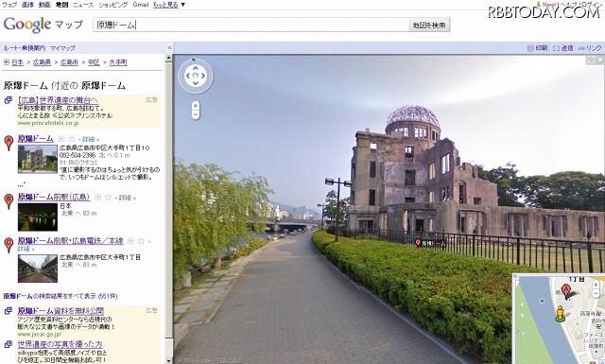Screen dimensions: 605x364
Task: Open 原爆ドーム資料を無料公開 ad link
Action: pyautogui.click(x=60, y=311)
